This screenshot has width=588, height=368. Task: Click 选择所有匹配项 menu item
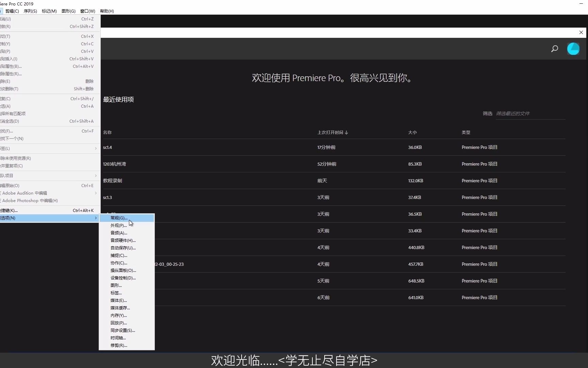point(49,113)
